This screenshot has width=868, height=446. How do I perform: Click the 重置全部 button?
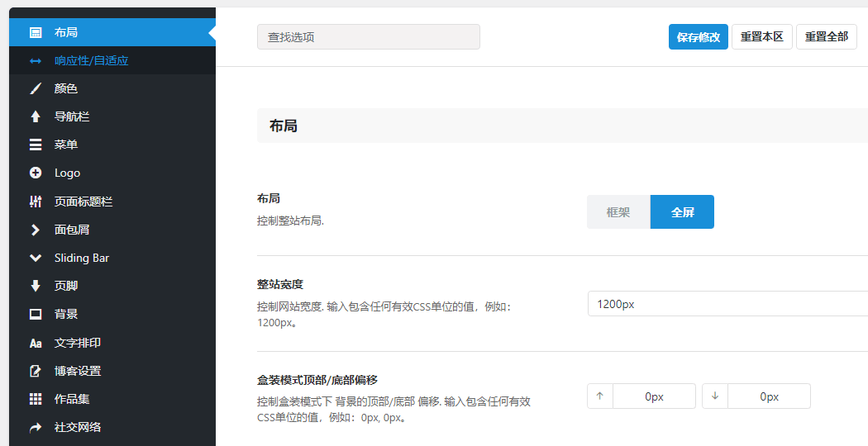[826, 37]
